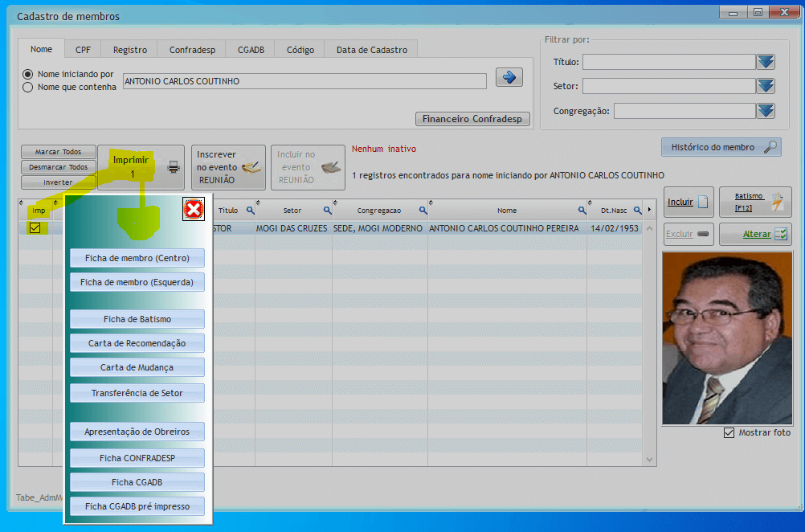Image resolution: width=805 pixels, height=532 pixels.
Task: Switch to the CPF search tab
Action: tap(83, 50)
